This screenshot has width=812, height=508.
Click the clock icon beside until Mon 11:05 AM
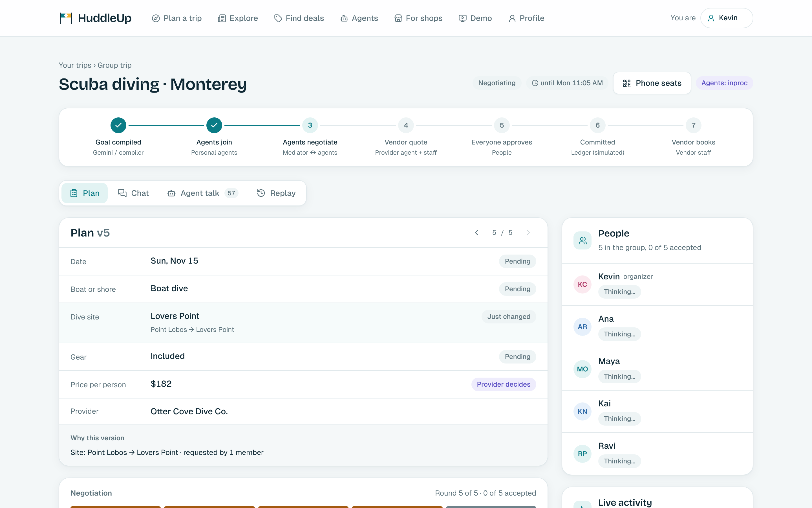click(535, 83)
